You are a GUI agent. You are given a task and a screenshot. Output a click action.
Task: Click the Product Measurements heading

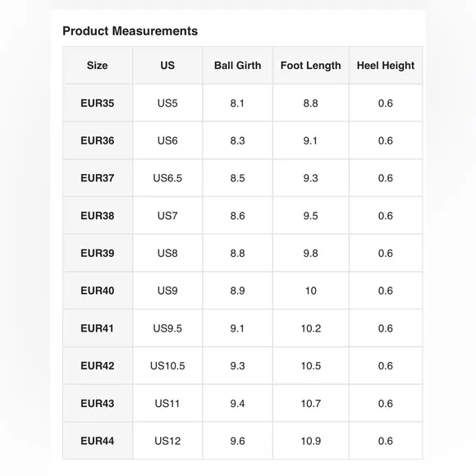(130, 31)
